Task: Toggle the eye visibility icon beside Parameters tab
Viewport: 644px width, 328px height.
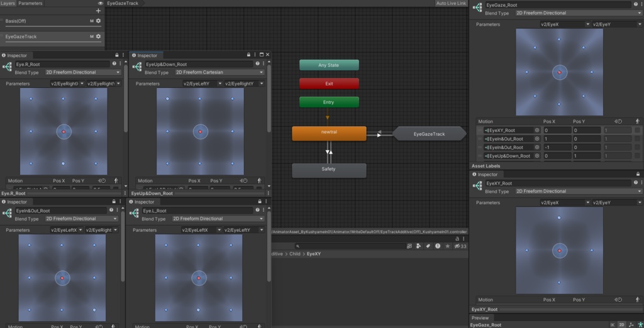Action: point(100,3)
